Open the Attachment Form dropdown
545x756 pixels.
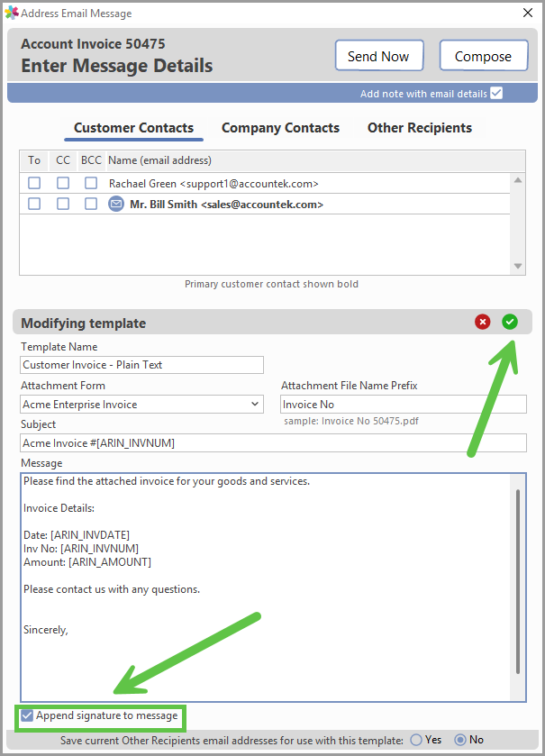[255, 404]
